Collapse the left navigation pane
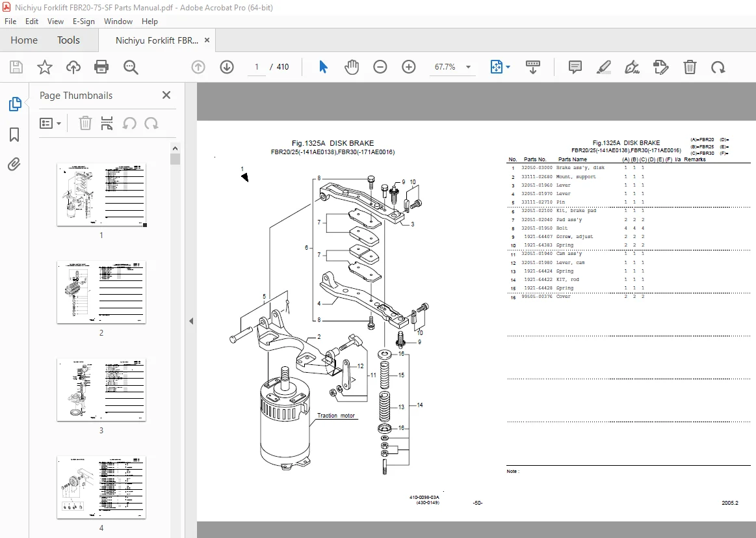This screenshot has width=756, height=538. coord(191,321)
